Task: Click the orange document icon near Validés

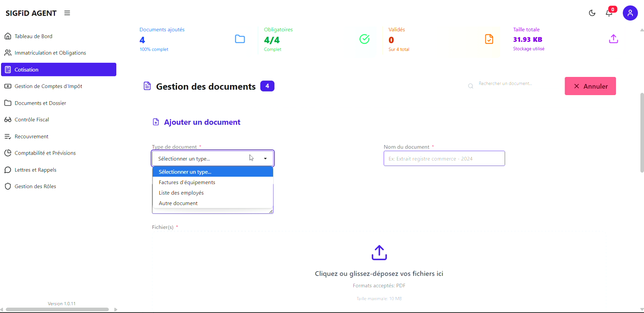Action: tap(489, 39)
